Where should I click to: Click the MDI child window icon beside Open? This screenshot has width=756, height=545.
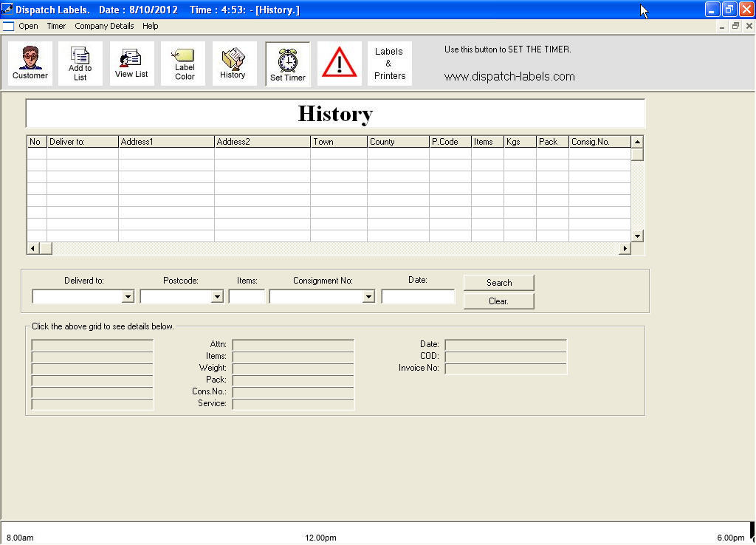[8, 26]
